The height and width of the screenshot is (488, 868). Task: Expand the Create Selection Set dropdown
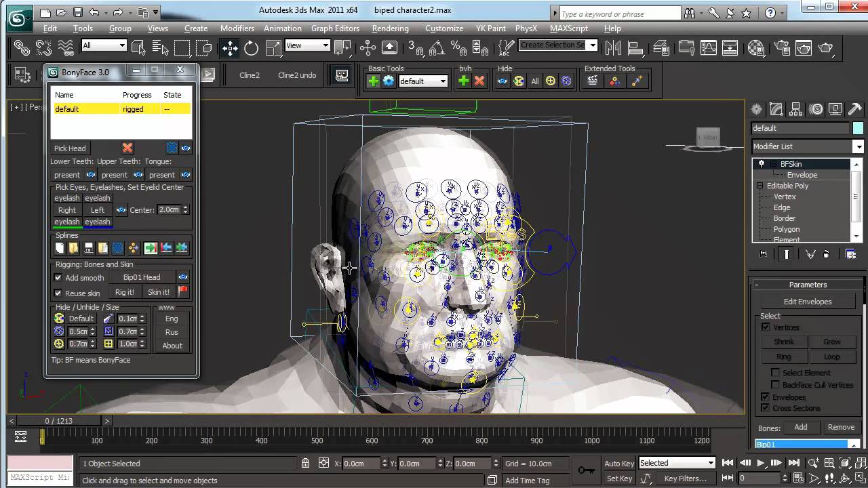[592, 45]
